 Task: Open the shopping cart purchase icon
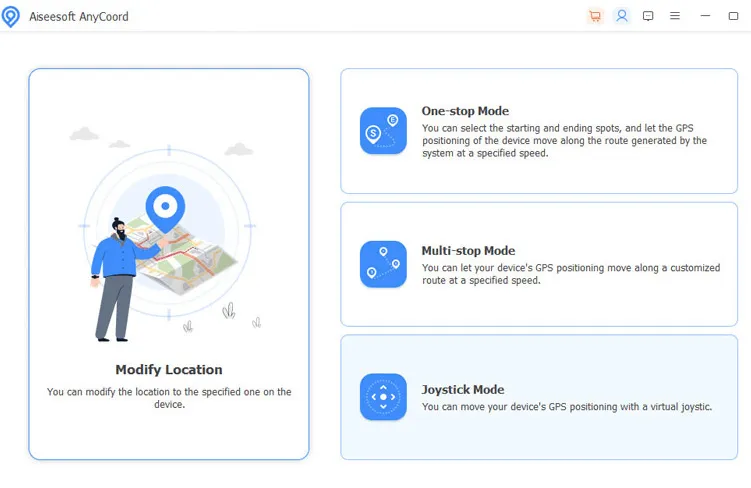[x=596, y=16]
